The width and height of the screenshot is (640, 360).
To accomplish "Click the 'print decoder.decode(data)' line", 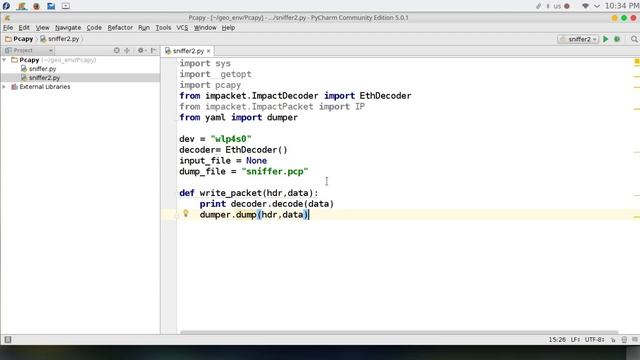I will pyautogui.click(x=267, y=204).
